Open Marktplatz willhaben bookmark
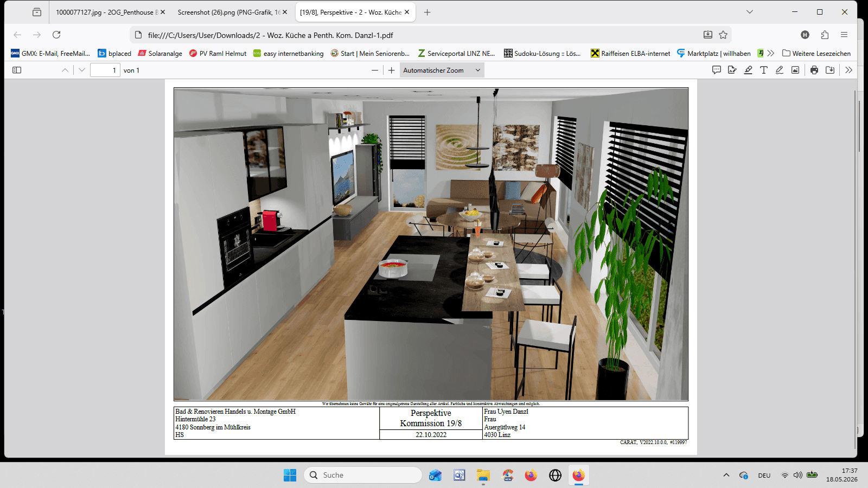This screenshot has width=868, height=488. coord(714,53)
